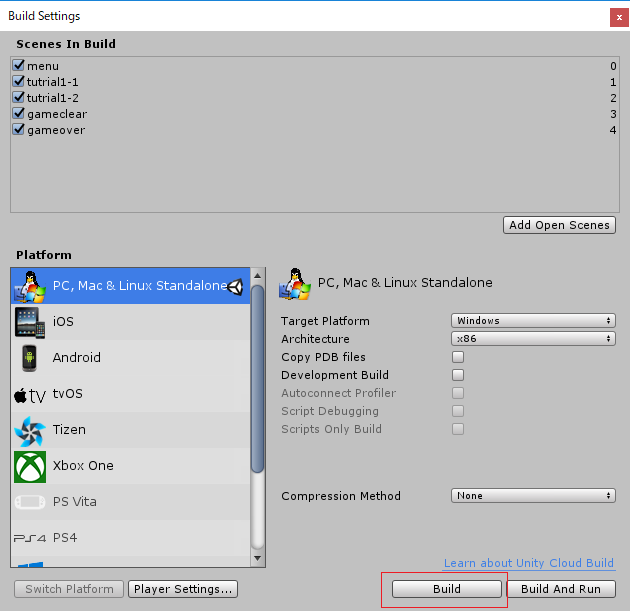Open the Compression Method dropdown
This screenshot has height=611, width=630.
(x=533, y=496)
